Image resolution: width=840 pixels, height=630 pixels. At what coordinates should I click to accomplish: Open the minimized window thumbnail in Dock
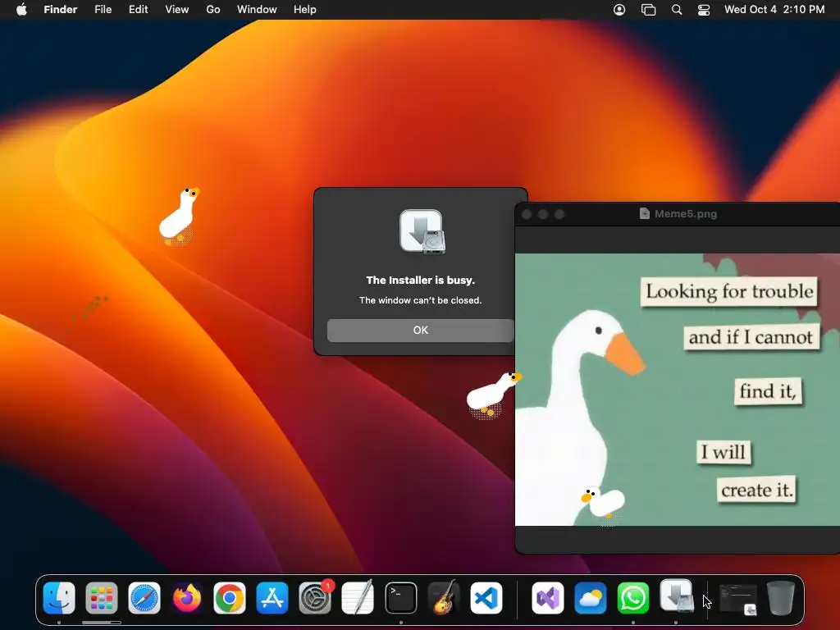[738, 598]
